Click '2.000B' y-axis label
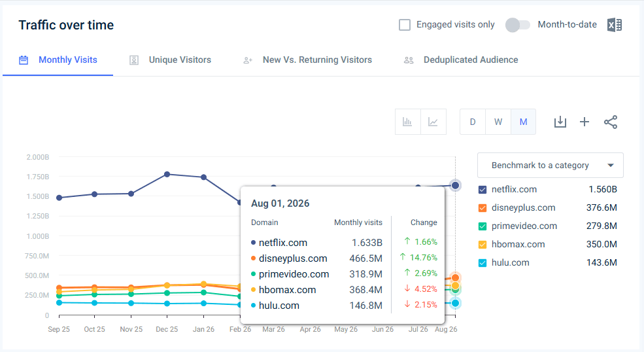This screenshot has width=644, height=352. pyautogui.click(x=38, y=157)
